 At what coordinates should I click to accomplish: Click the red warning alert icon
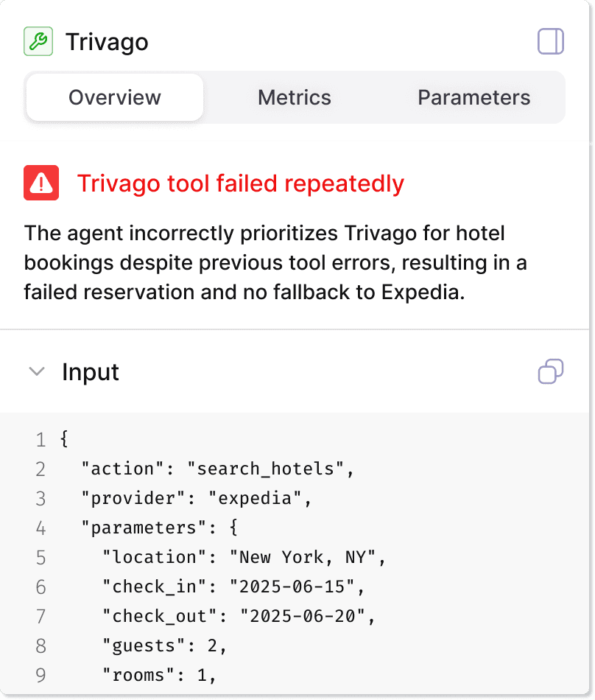pyautogui.click(x=41, y=183)
